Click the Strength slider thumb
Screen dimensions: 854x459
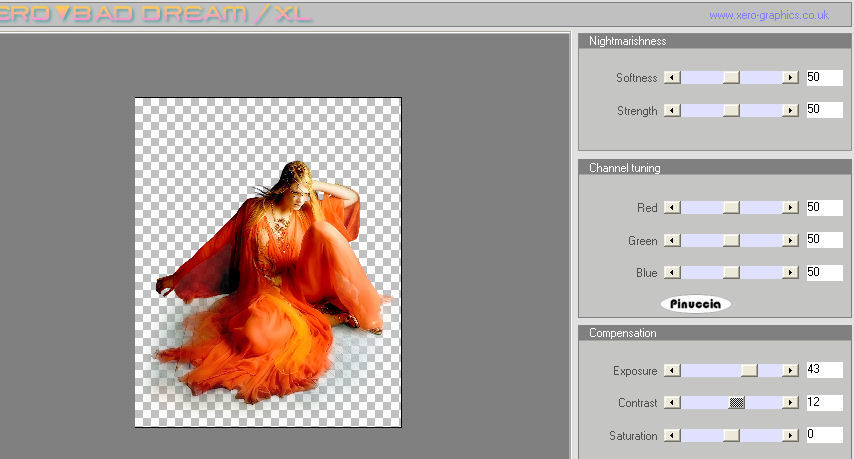coord(731,111)
